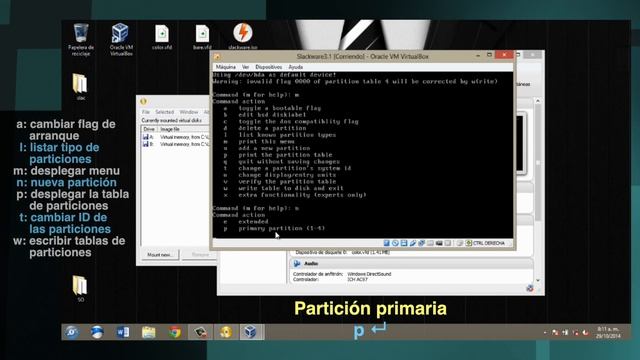Viewport: 640px width, 360px height.
Task: Click the Mount new... button
Action: point(159,255)
